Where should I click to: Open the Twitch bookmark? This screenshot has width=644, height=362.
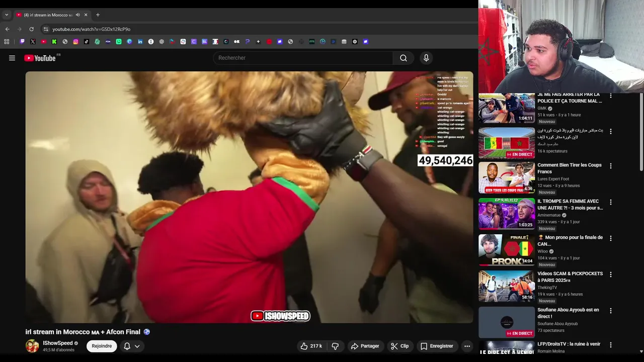pyautogui.click(x=22, y=42)
